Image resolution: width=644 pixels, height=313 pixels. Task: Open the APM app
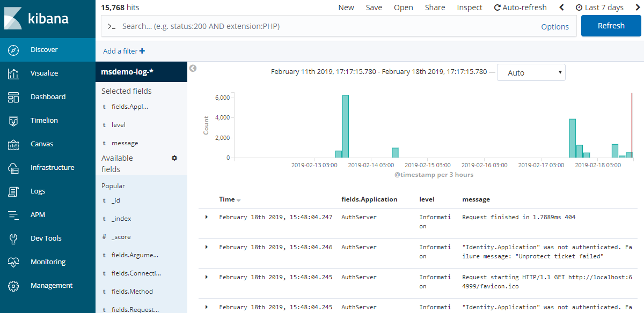point(38,214)
